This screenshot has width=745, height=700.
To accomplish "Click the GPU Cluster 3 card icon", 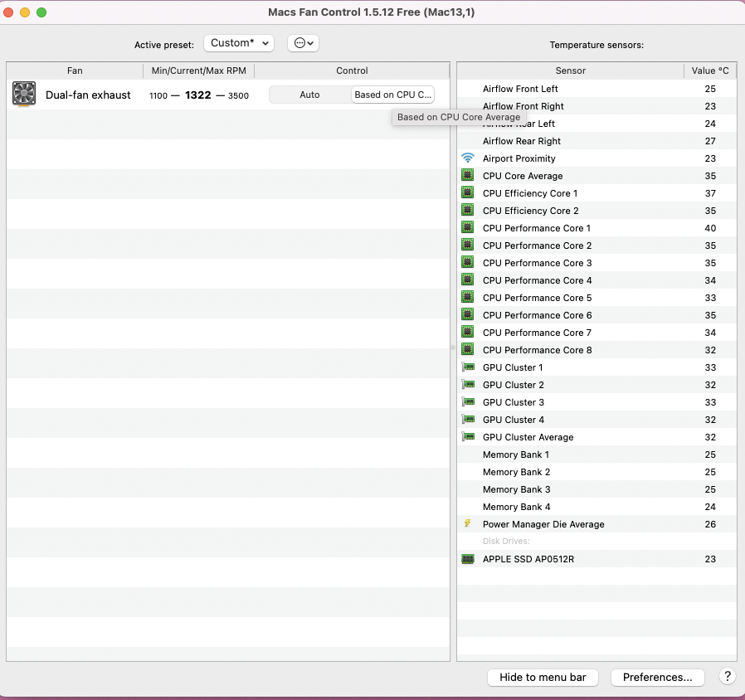I will tap(468, 402).
